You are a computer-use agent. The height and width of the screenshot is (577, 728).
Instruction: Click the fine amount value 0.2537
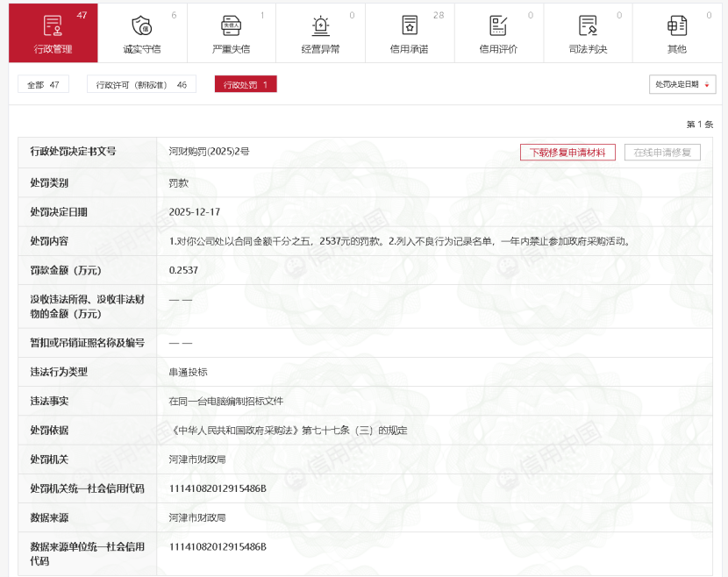(x=183, y=270)
